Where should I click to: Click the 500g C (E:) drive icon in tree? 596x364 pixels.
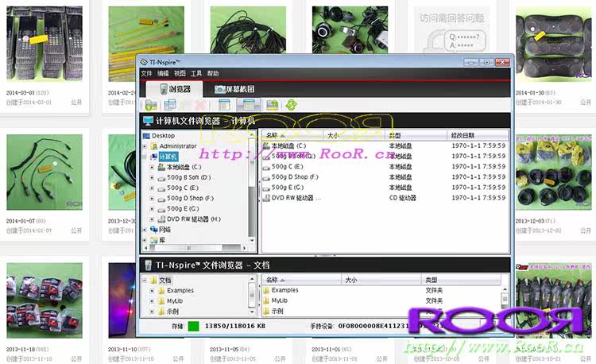click(x=161, y=188)
